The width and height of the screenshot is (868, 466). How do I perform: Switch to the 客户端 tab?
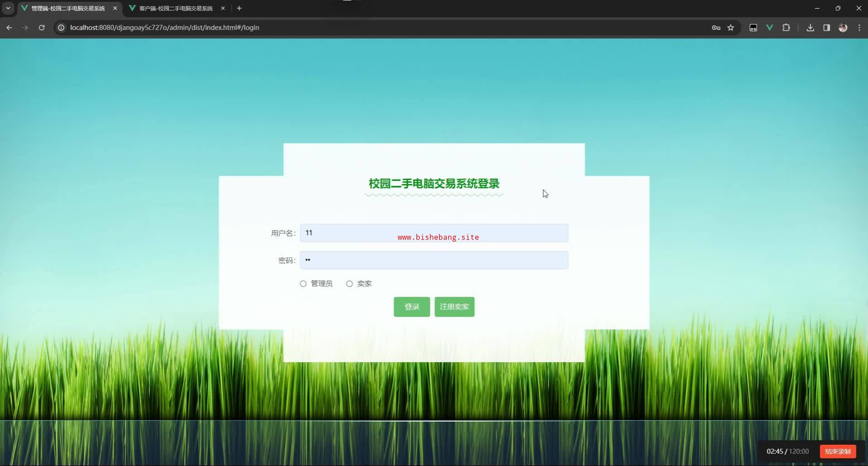(x=176, y=8)
